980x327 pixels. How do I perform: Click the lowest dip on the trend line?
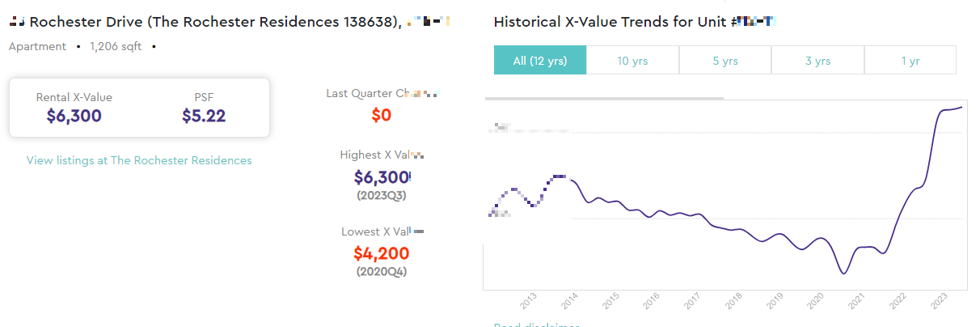coord(843,274)
